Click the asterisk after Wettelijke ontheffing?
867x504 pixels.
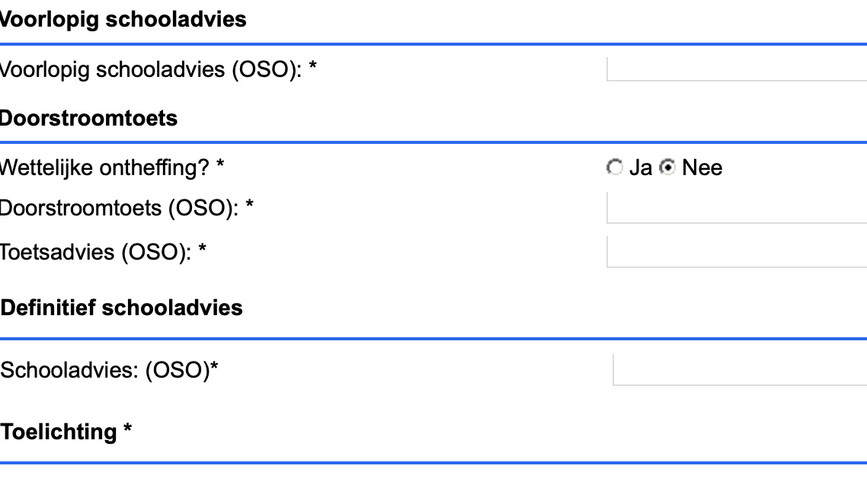[220, 166]
